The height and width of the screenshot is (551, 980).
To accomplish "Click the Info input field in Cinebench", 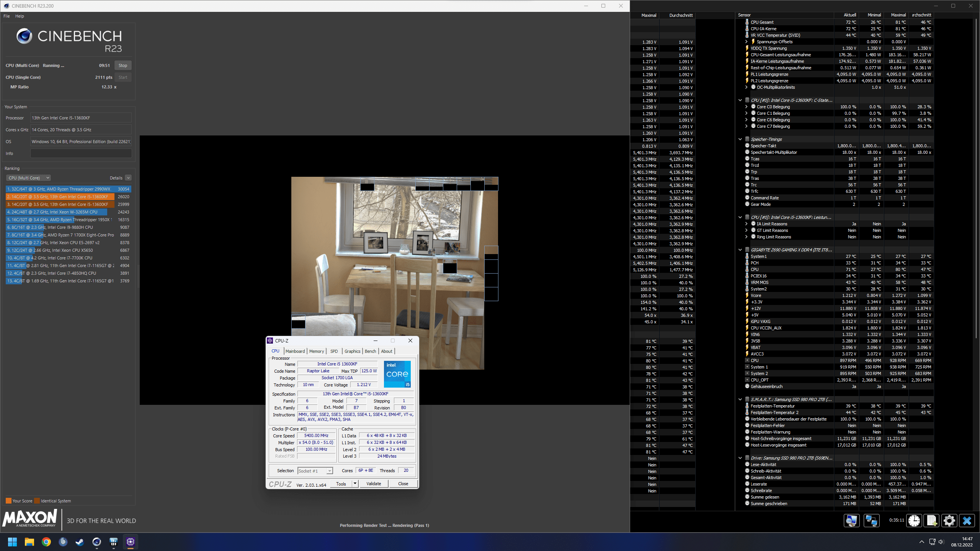I will tap(81, 153).
